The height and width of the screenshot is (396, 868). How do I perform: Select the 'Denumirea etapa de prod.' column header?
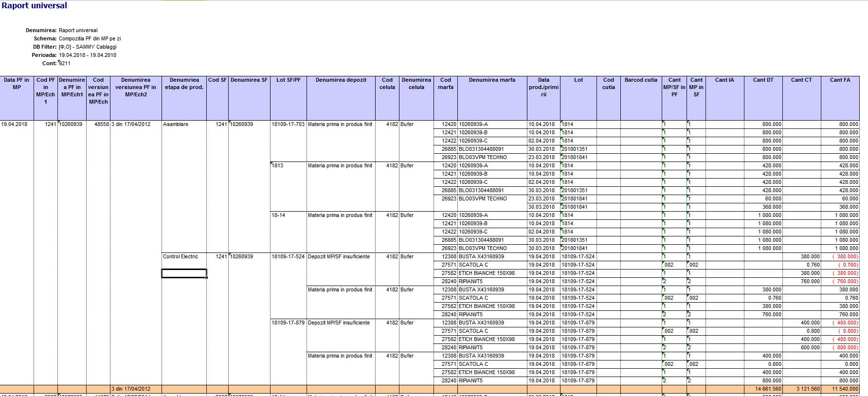(x=184, y=98)
